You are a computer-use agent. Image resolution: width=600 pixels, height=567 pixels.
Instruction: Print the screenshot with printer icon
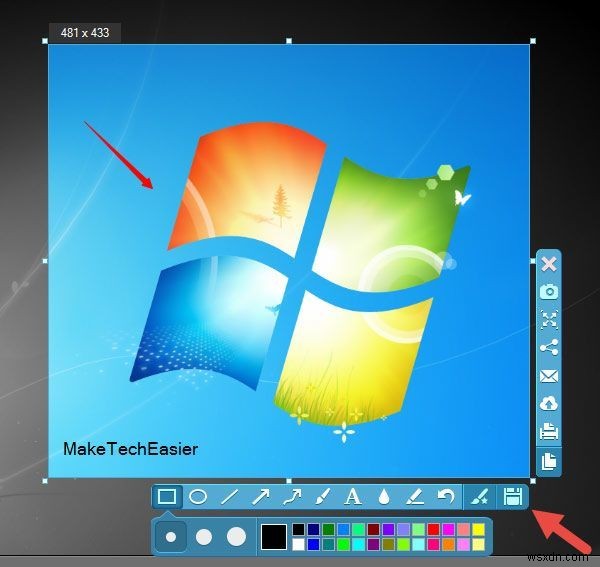point(549,432)
